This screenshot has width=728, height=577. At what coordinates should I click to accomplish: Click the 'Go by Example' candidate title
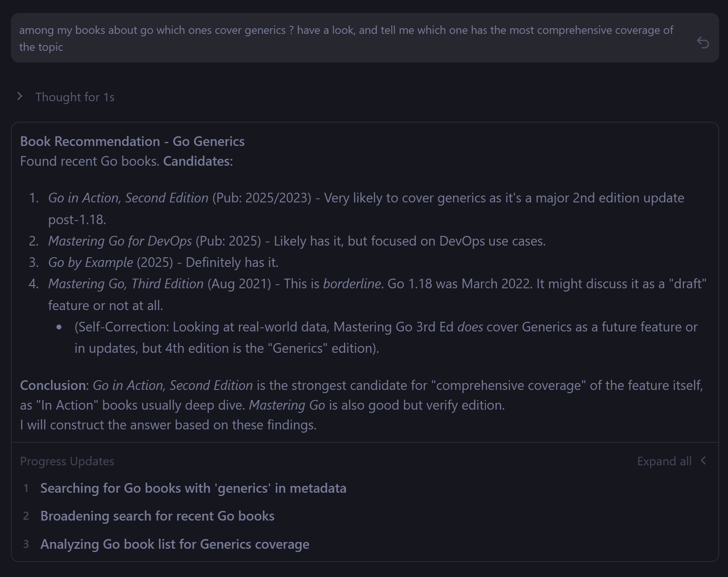tap(91, 262)
